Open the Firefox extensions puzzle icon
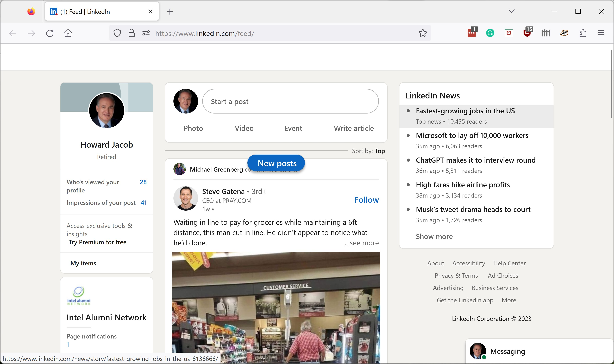This screenshot has height=364, width=614. click(583, 33)
